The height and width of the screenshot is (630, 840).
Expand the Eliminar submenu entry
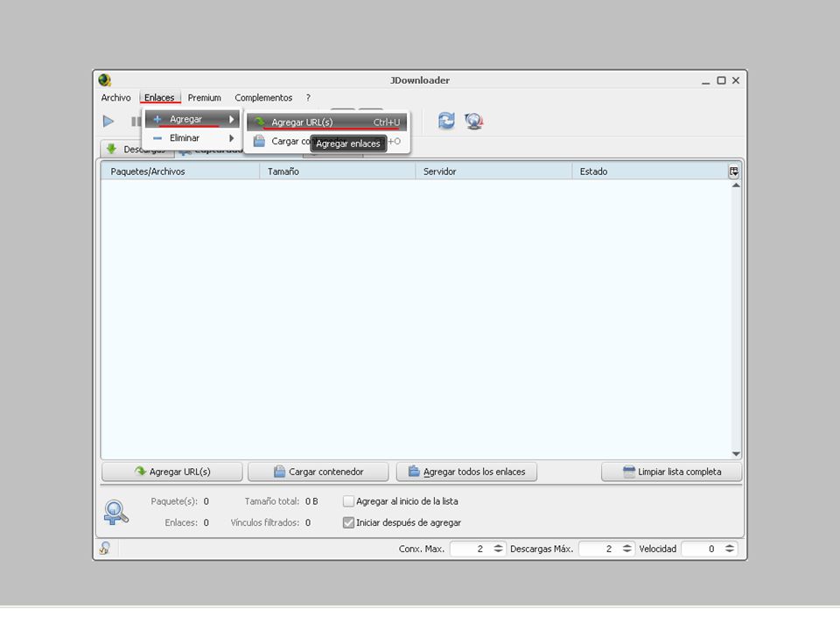point(192,138)
